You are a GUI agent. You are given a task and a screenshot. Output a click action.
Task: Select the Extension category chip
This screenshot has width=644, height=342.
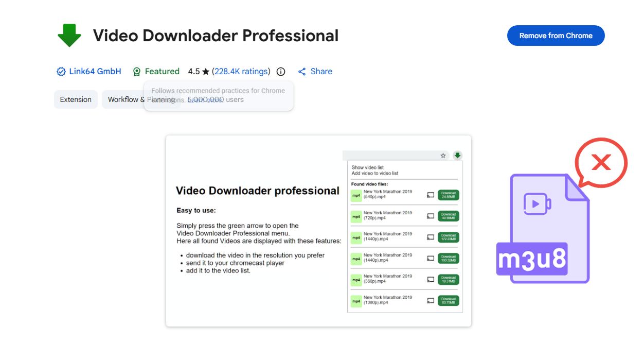(76, 99)
